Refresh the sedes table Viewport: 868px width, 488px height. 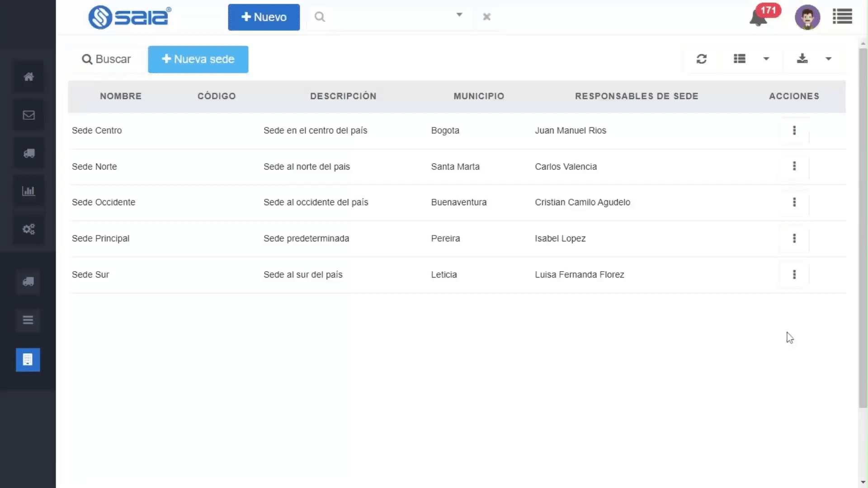pos(701,59)
